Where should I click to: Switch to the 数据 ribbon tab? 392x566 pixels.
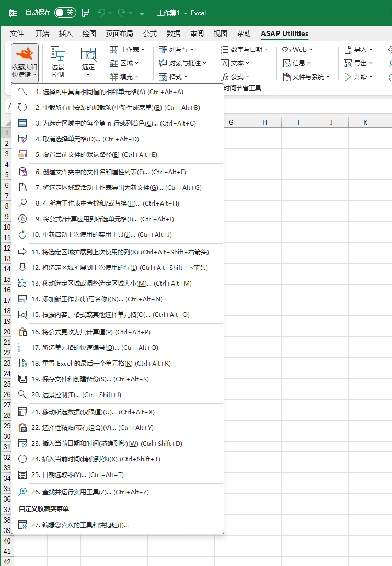coord(174,33)
